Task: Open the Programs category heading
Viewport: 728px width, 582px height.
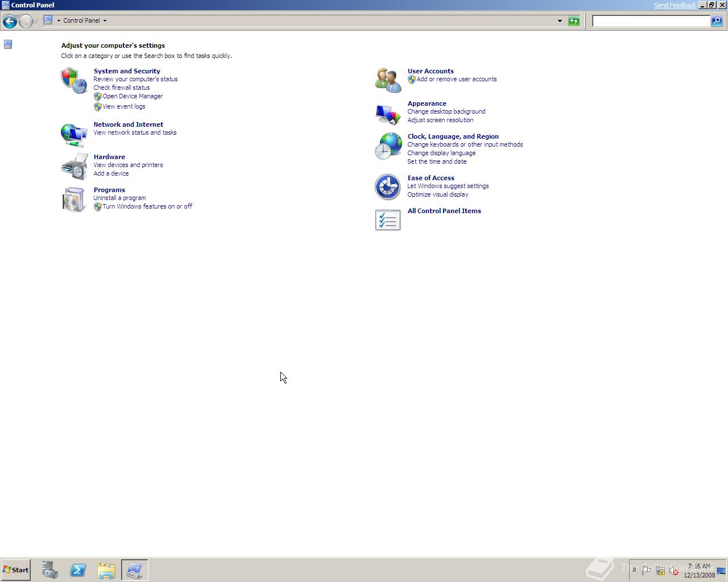Action: pyautogui.click(x=109, y=190)
